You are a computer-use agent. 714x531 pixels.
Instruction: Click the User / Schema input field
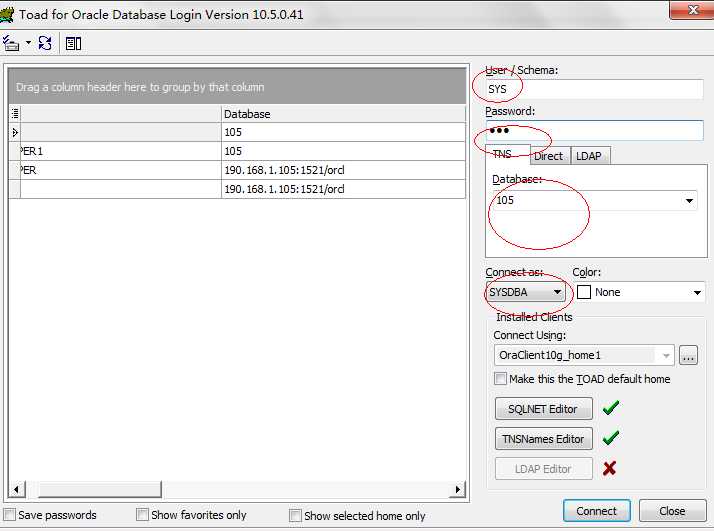point(594,89)
